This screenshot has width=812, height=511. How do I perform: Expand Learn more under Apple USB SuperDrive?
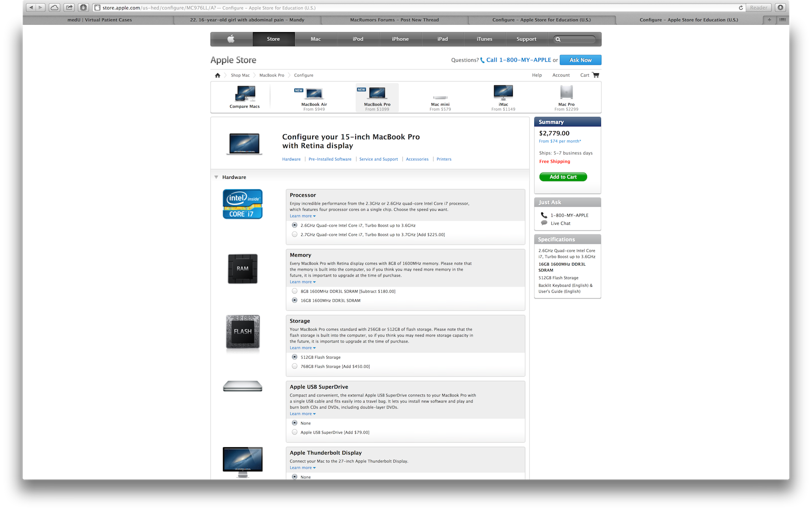click(x=302, y=414)
